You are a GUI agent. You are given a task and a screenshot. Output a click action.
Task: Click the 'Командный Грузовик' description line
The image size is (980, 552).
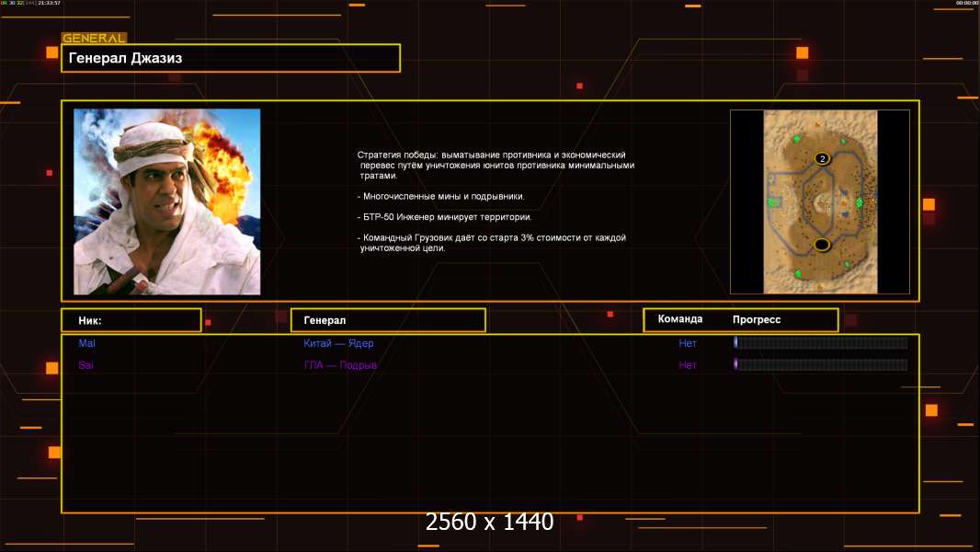pos(492,243)
